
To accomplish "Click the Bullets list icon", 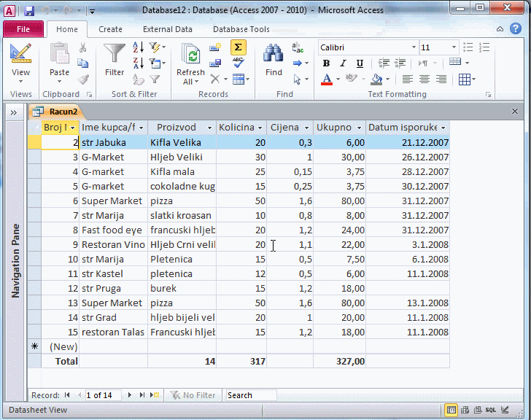I will coord(468,47).
